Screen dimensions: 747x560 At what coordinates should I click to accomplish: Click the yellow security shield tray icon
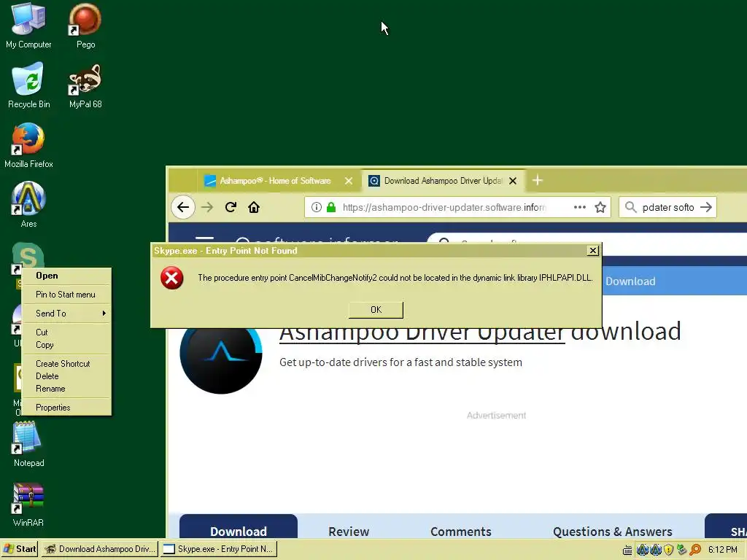point(668,550)
